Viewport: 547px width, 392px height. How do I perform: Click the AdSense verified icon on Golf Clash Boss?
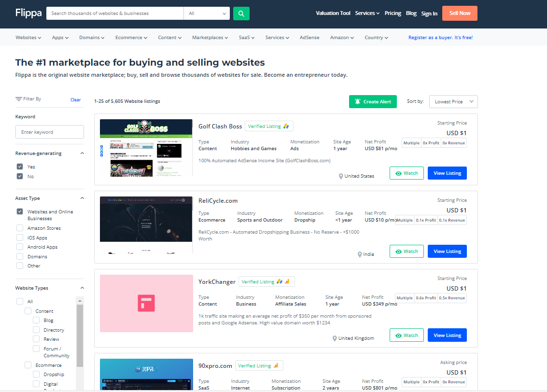(x=286, y=126)
